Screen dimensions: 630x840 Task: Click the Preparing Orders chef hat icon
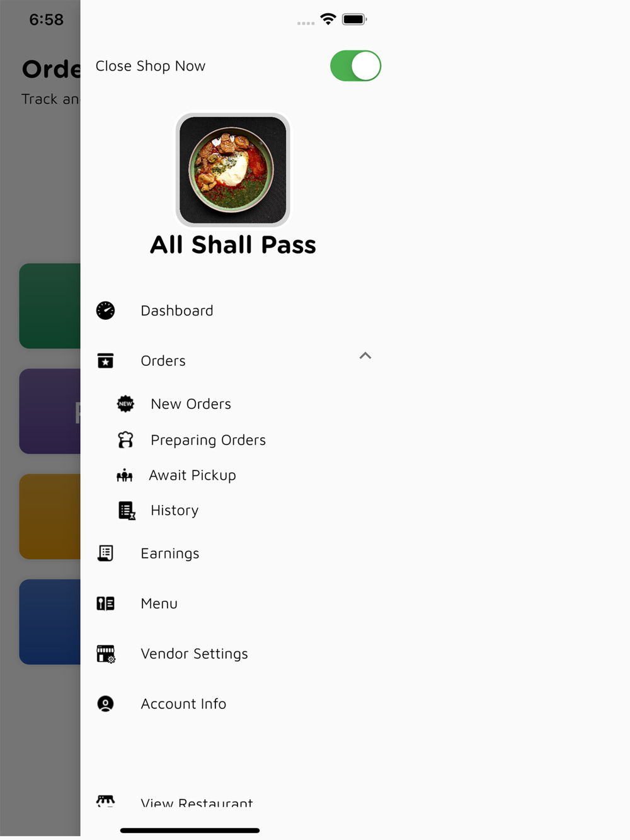tap(125, 440)
